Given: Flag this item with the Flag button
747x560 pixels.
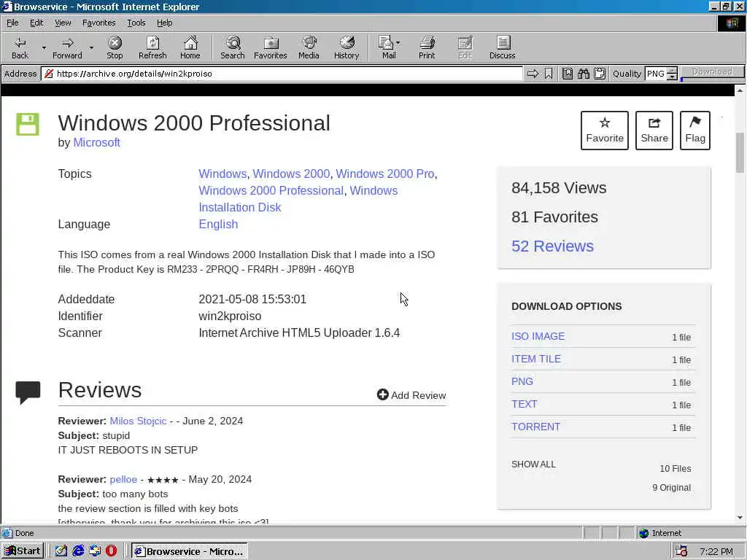Looking at the screenshot, I should [x=695, y=131].
